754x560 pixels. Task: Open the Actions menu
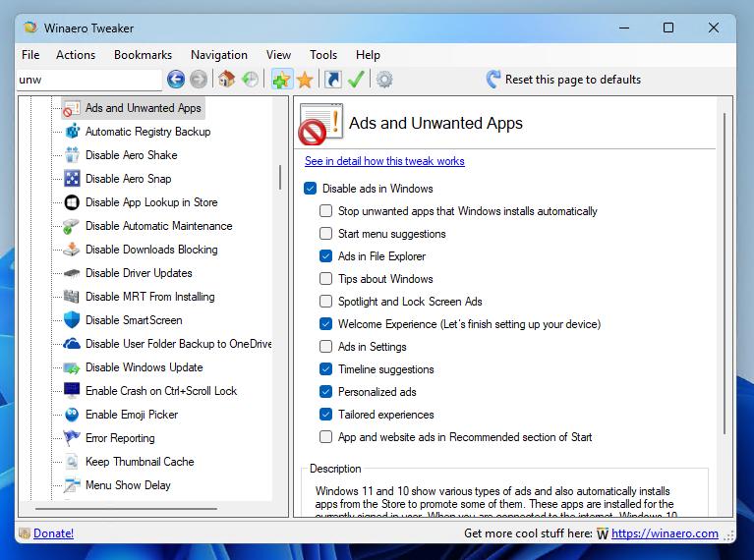point(76,55)
